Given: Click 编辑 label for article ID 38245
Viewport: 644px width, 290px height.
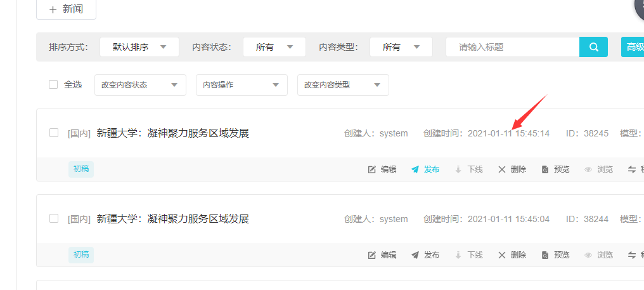Looking at the screenshot, I should [x=389, y=169].
